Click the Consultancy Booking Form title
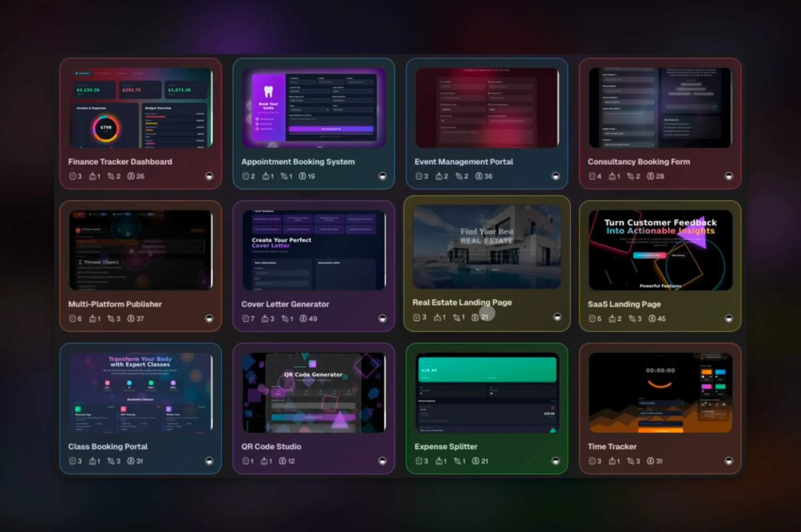This screenshot has width=801, height=532. [639, 162]
